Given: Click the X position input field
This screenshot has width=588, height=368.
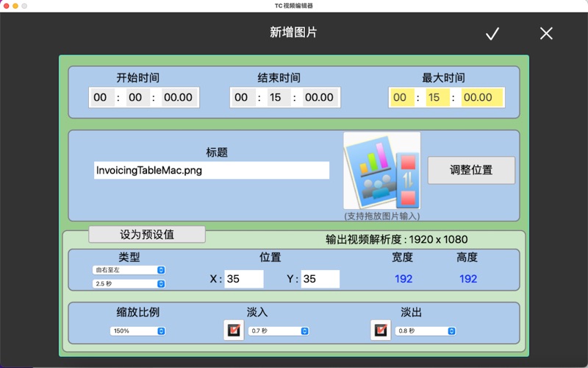Looking at the screenshot, I should click(244, 279).
